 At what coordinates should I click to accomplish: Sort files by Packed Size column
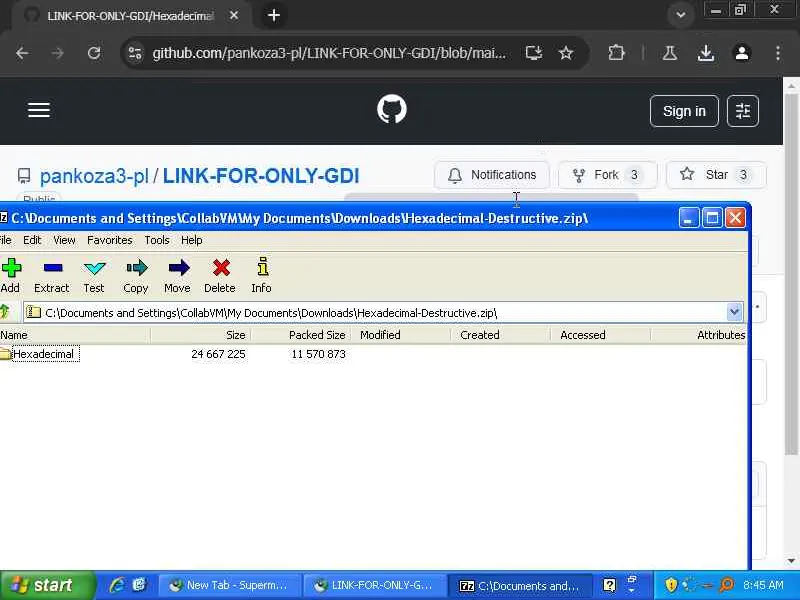coord(301,335)
